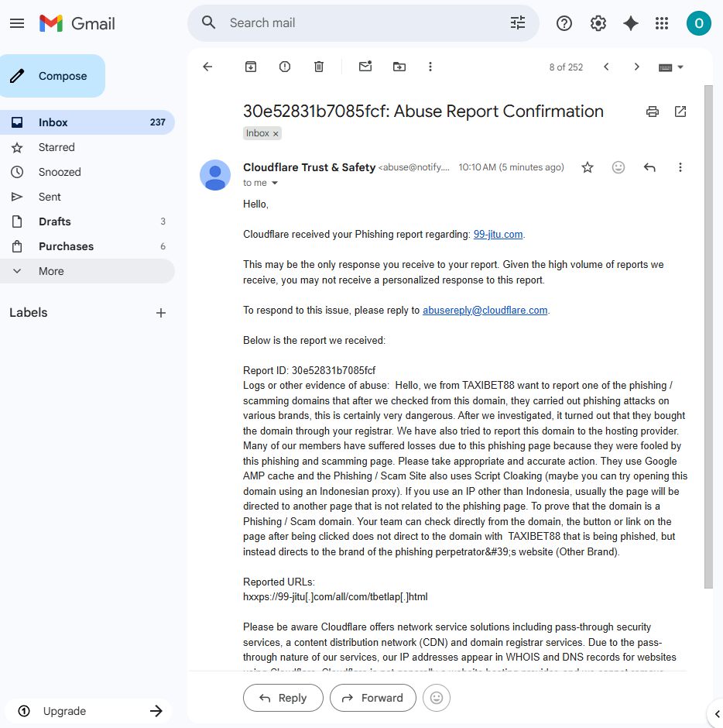This screenshot has height=728, width=723.
Task: Show search options filter icon
Action: click(517, 22)
